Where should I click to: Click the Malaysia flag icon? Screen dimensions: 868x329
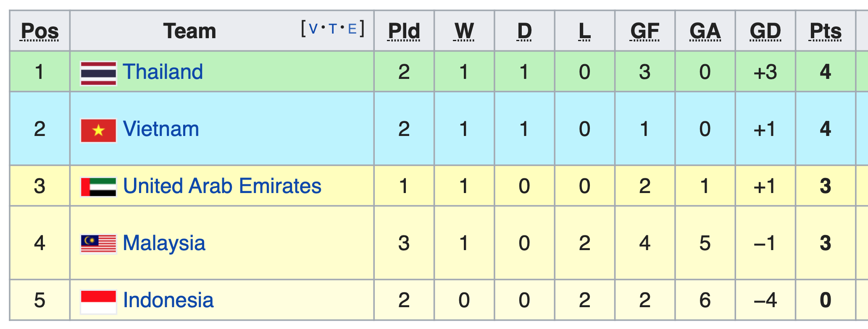coord(98,244)
